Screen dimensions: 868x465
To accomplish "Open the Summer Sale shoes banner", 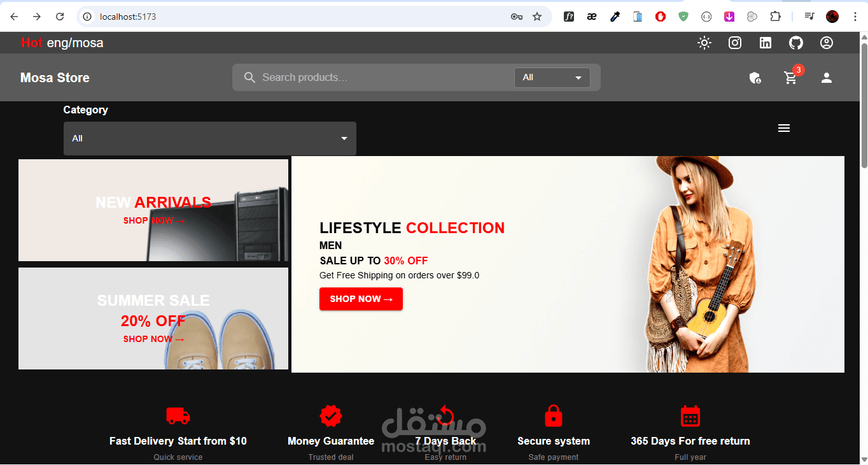I will pos(153,318).
